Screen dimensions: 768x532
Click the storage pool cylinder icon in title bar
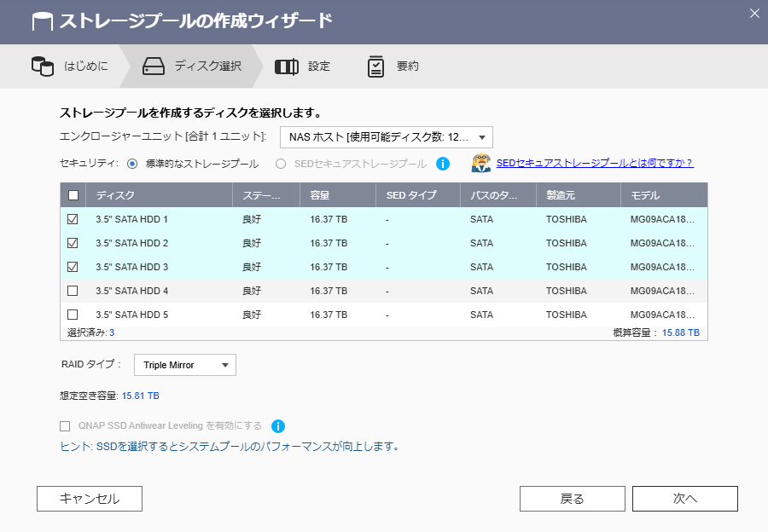[42, 21]
